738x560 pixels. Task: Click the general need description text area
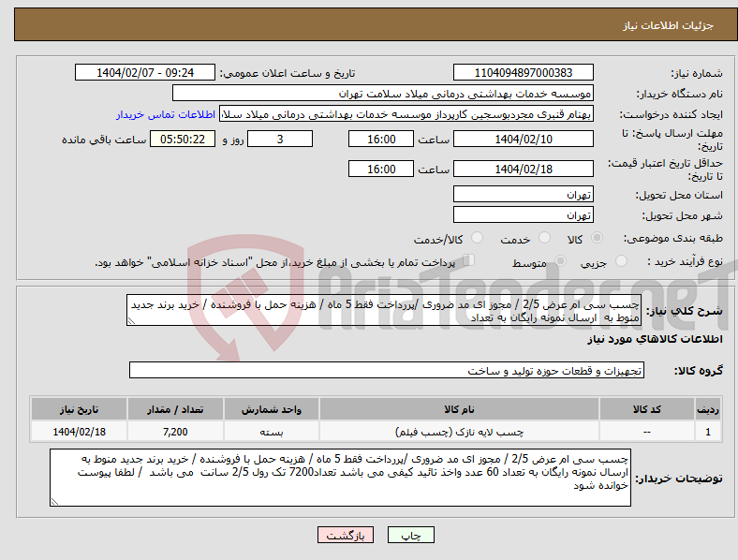coord(384,310)
